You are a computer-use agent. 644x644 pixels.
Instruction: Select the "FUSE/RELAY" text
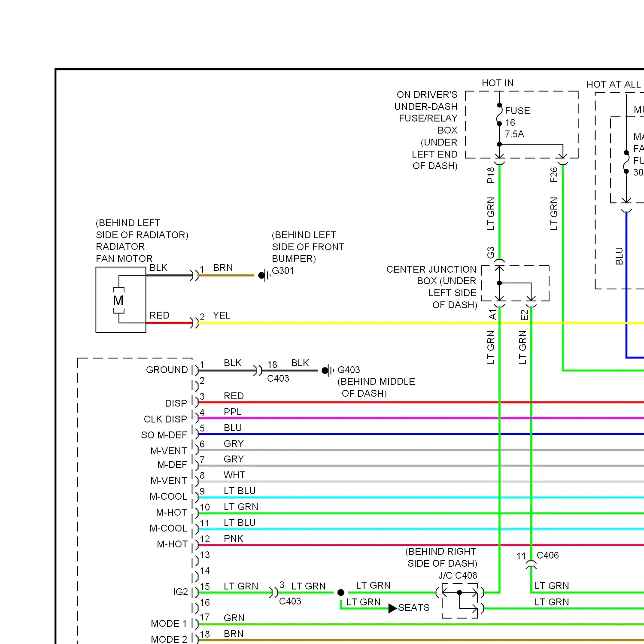tap(428, 118)
